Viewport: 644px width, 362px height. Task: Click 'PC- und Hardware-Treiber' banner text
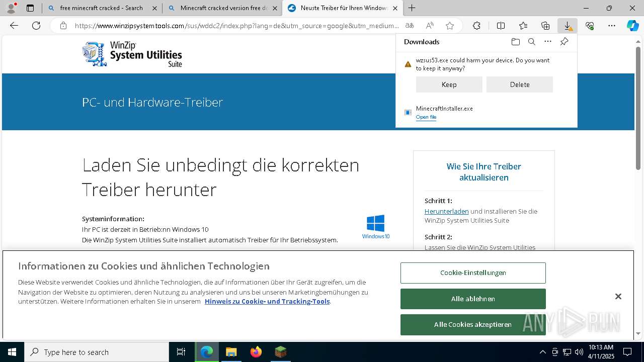[152, 102]
